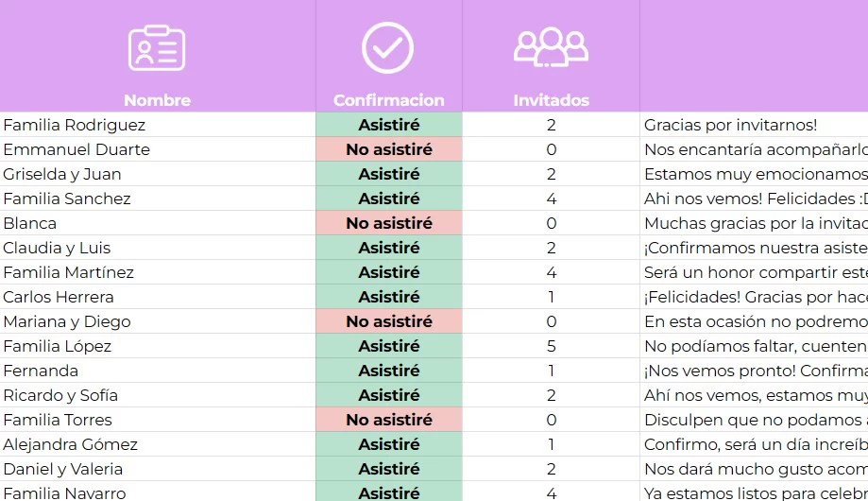The height and width of the screenshot is (501, 868).
Task: Select the Confirmacion column header label
Action: [388, 100]
